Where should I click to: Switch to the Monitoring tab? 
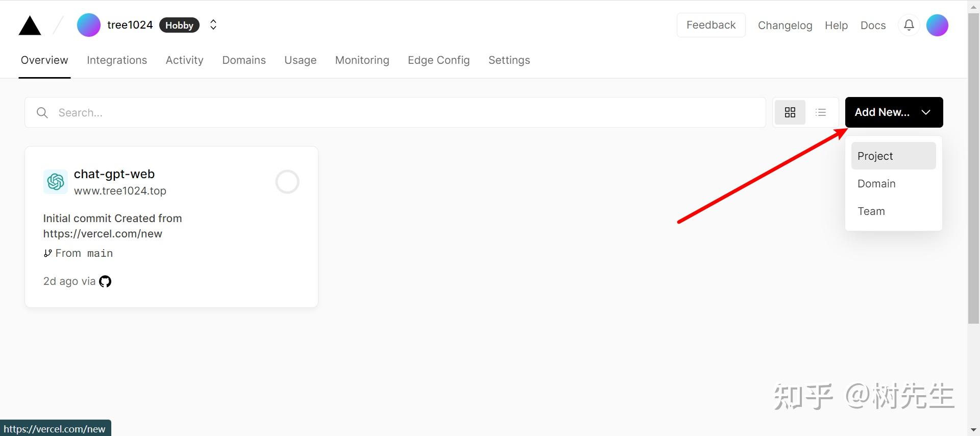pyautogui.click(x=362, y=60)
